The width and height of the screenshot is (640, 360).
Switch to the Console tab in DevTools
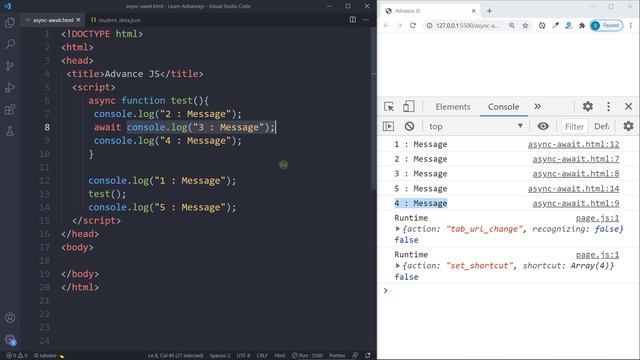503,107
